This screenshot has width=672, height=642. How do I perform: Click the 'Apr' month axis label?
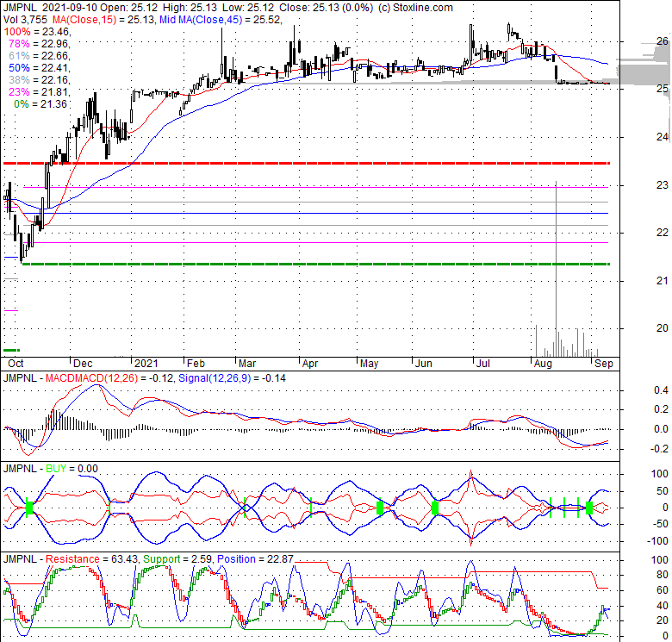pos(310,364)
